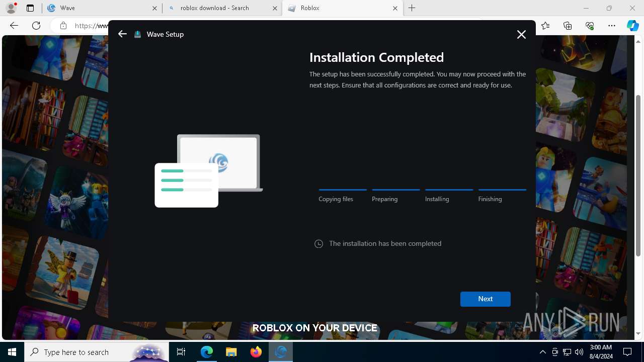This screenshot has height=362, width=644.
Task: Open the volume control
Action: point(579,352)
